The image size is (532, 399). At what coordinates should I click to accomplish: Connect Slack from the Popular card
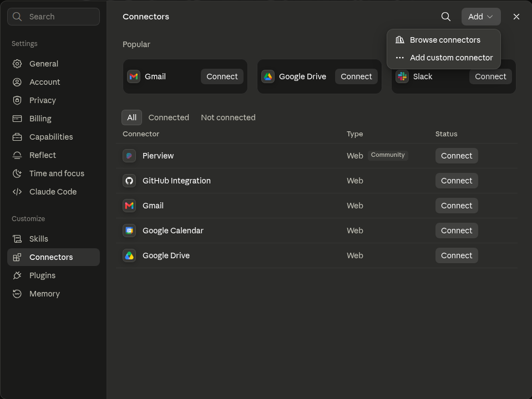(490, 76)
